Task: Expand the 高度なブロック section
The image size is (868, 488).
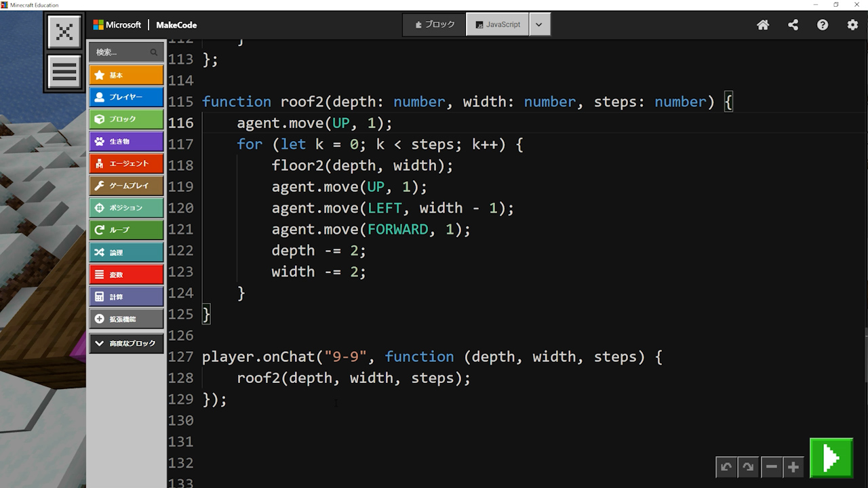Action: 126,344
